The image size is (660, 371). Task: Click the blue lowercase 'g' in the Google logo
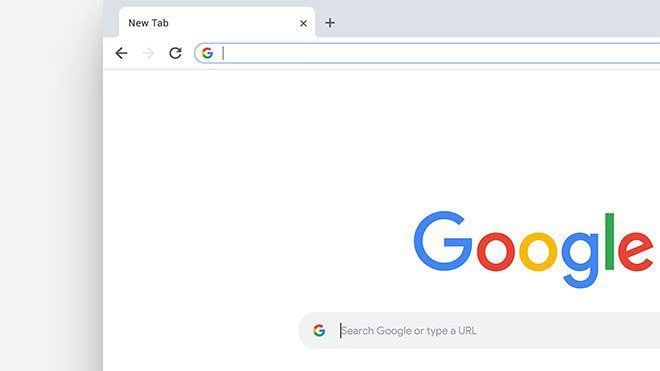(580, 260)
